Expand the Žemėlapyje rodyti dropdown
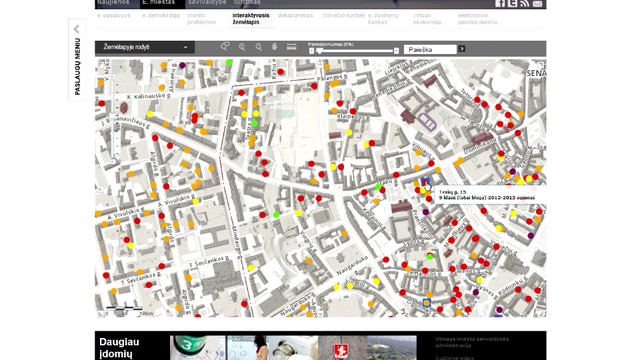The image size is (640, 360). pos(145,47)
